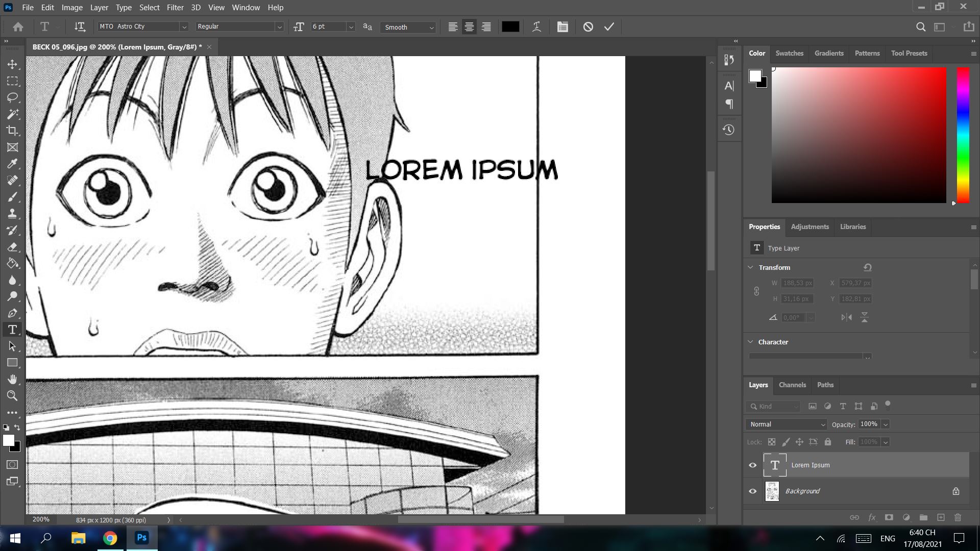This screenshot has height=551, width=980.
Task: Open the foreground color swatch
Action: (x=9, y=441)
